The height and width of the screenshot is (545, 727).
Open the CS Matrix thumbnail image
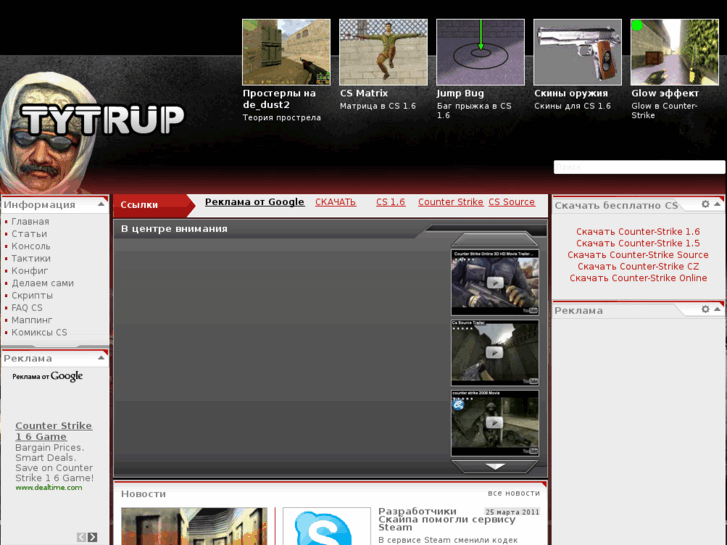[383, 52]
